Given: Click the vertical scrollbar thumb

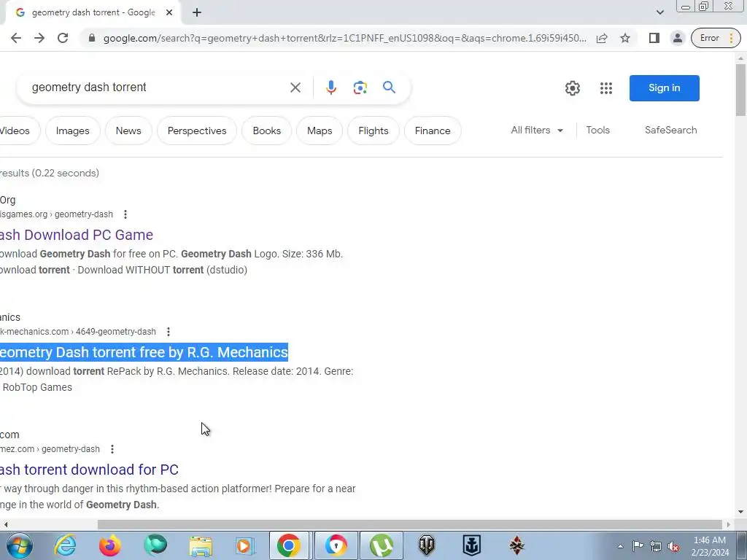Looking at the screenshot, I should point(740,90).
